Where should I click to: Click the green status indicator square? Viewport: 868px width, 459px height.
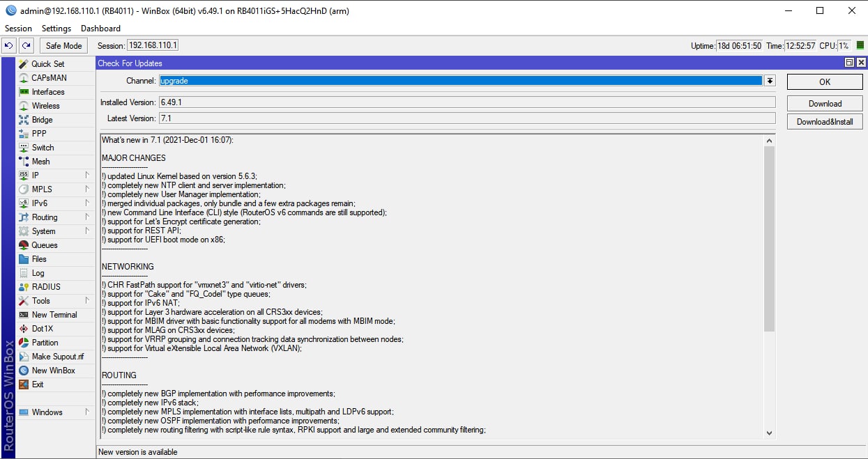pyautogui.click(x=860, y=45)
